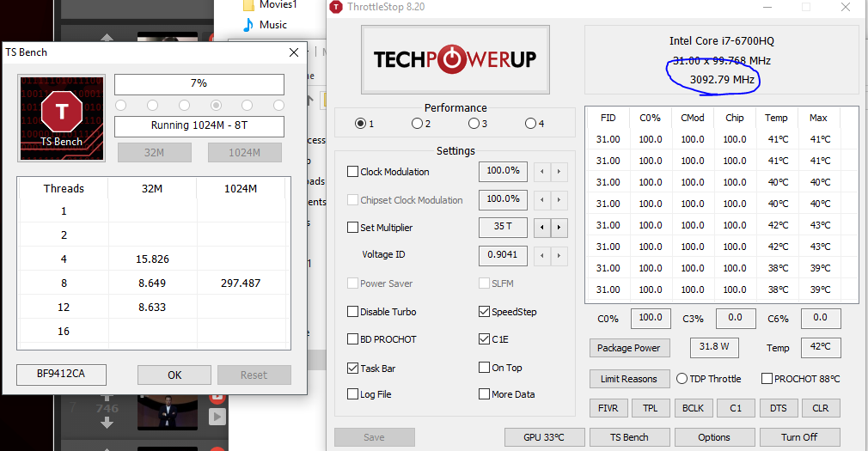The width and height of the screenshot is (868, 451).
Task: Decrease Clock Modulation with left arrow
Action: tap(542, 172)
